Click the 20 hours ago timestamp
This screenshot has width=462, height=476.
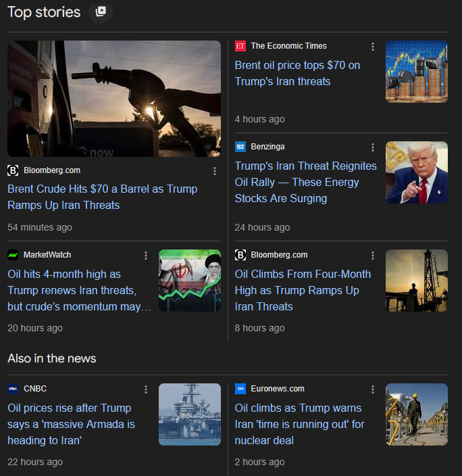click(35, 328)
